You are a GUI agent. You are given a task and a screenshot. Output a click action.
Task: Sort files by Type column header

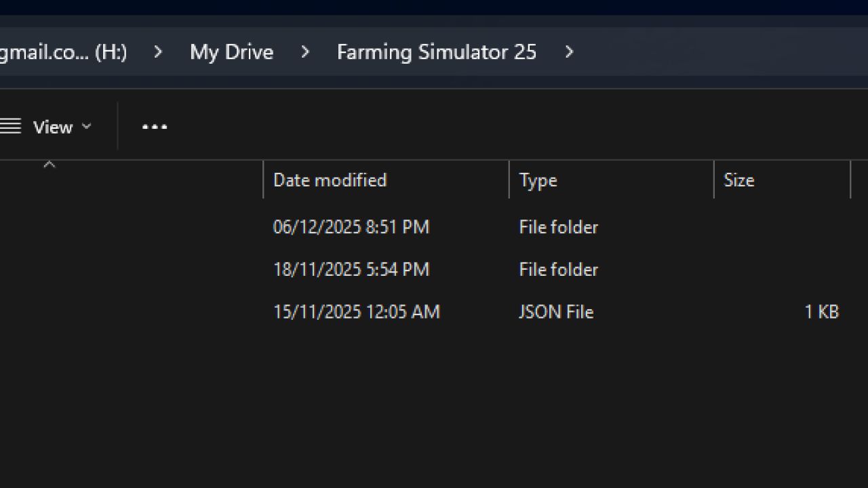[x=538, y=180]
